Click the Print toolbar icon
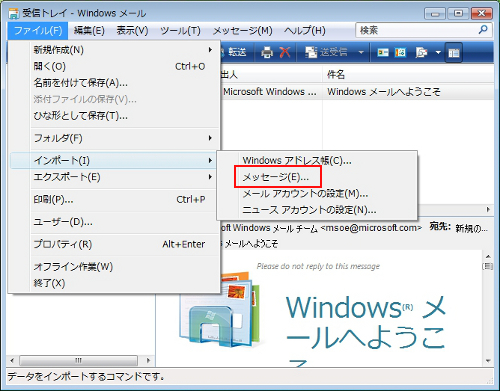Image resolution: width=500 pixels, height=391 pixels. click(x=267, y=52)
